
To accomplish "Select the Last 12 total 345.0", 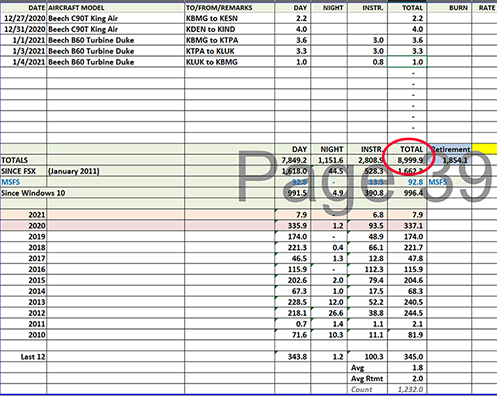I will 407,357.
